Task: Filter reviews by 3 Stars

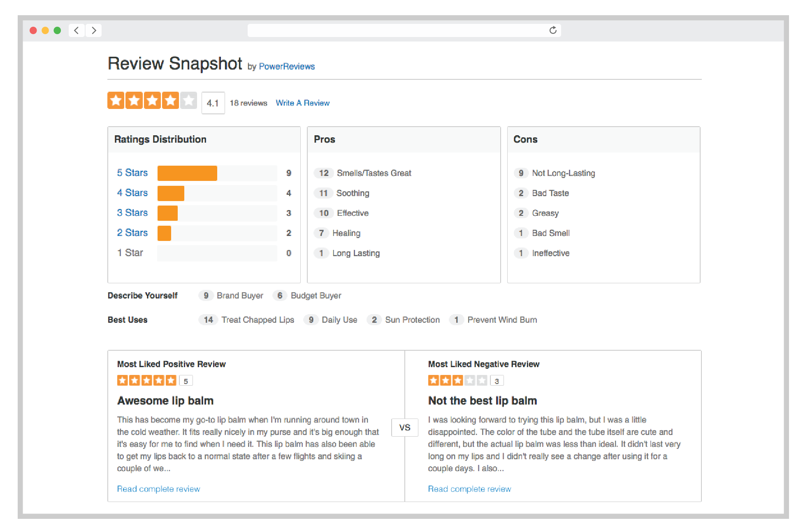Action: pos(132,213)
